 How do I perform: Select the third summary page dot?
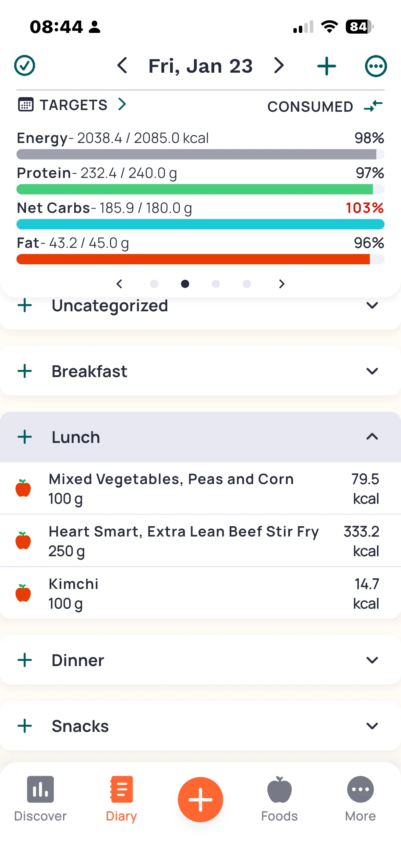(216, 284)
